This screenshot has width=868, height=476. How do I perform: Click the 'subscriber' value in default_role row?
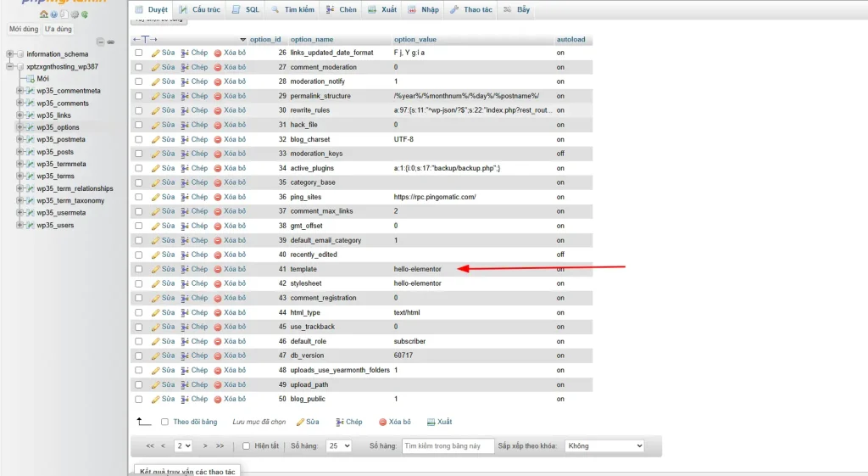pyautogui.click(x=409, y=341)
